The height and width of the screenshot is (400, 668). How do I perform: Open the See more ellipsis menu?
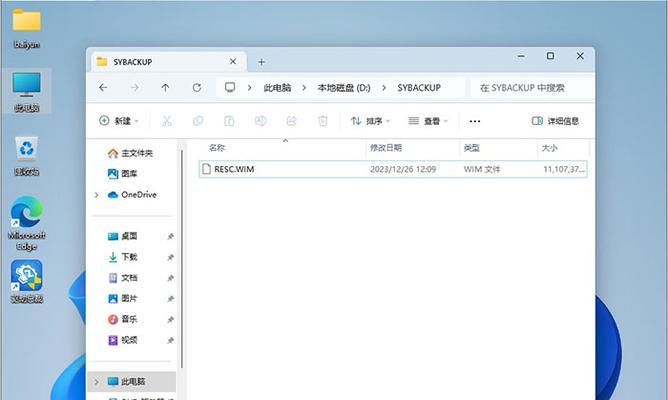[x=475, y=121]
